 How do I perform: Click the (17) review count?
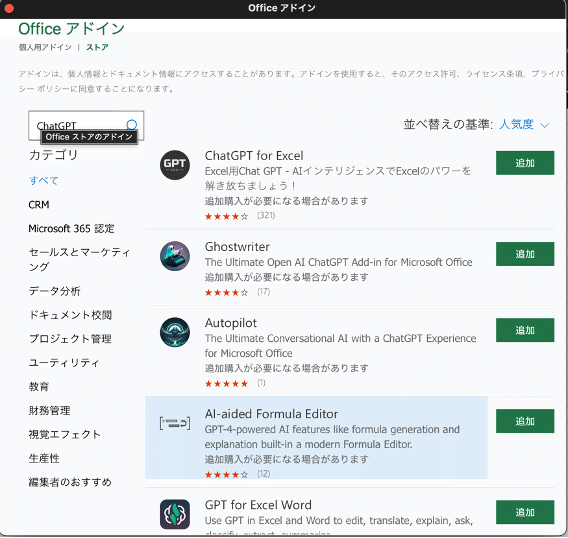coord(264,292)
